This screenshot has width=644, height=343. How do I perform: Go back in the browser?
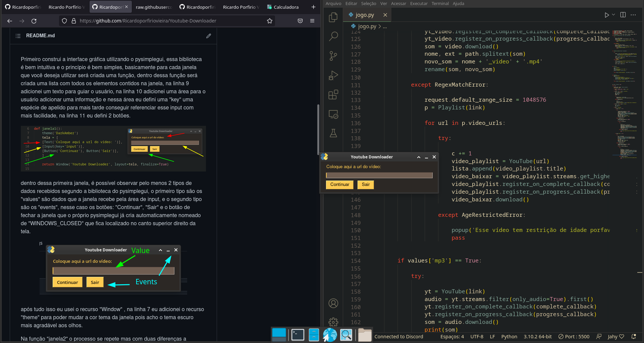10,21
